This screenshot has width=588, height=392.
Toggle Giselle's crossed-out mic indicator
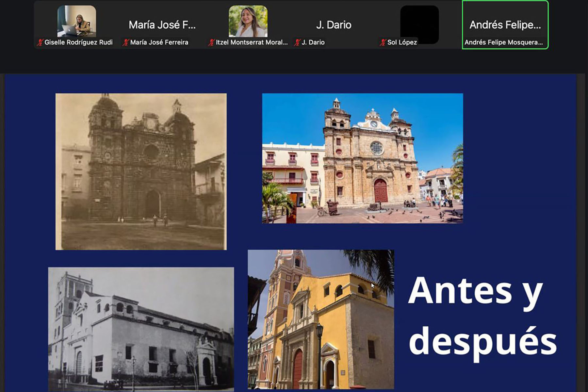(x=40, y=42)
